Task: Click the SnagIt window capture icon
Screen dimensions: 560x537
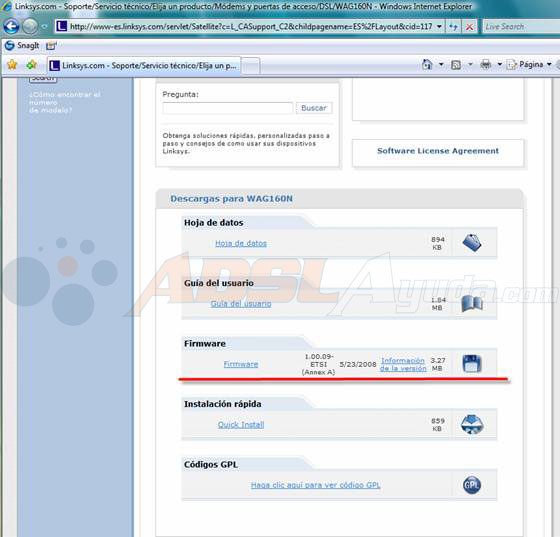Action: pos(51,46)
